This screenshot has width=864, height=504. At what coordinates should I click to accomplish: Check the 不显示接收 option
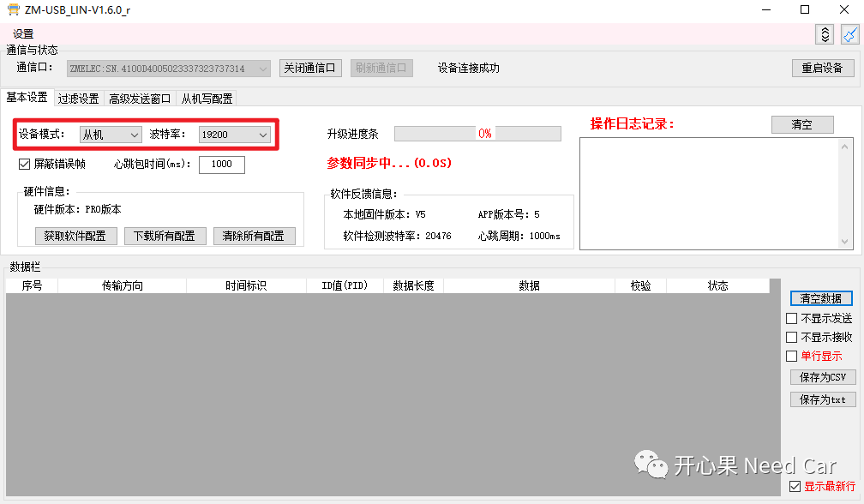[x=791, y=337]
